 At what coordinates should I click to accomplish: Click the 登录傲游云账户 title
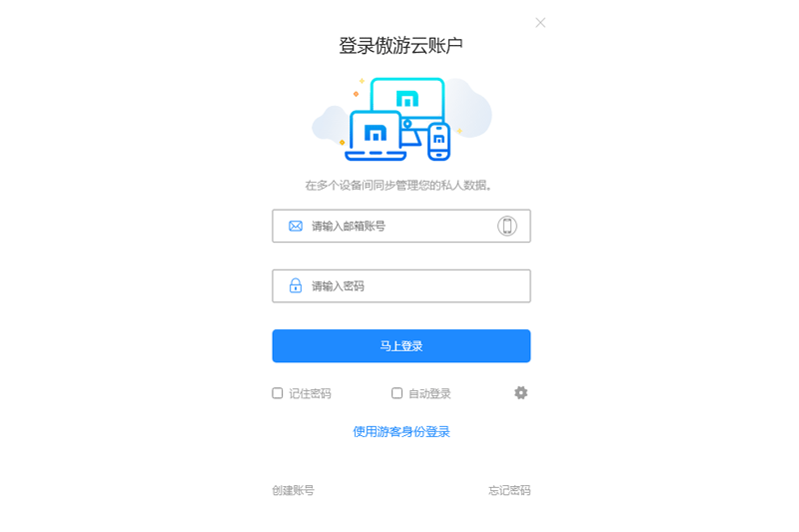tap(401, 45)
